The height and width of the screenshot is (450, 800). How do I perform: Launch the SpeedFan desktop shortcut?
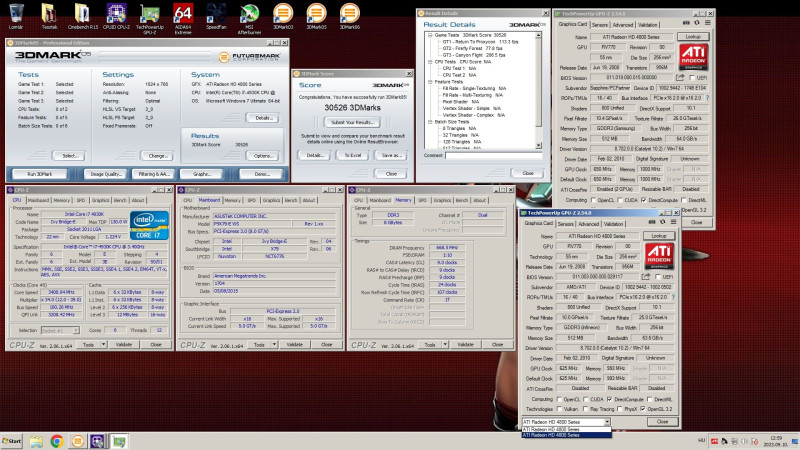(216, 15)
